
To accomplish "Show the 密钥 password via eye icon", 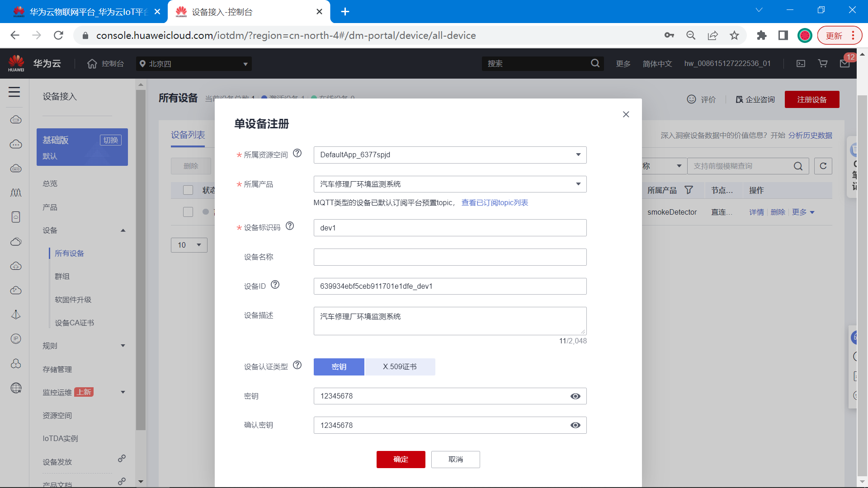I will point(575,396).
